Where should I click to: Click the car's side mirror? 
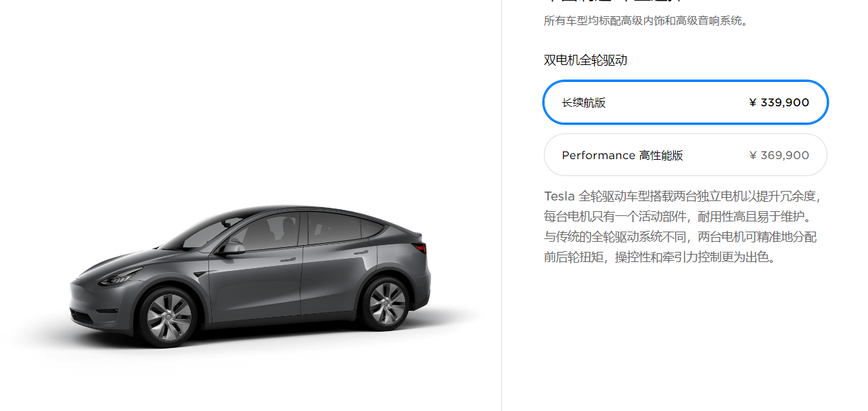coord(232,248)
